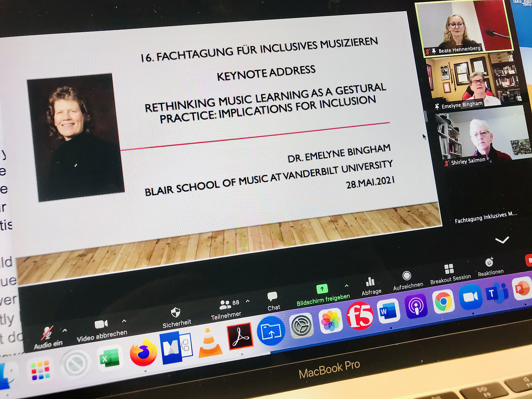Open Google Chrome from the Dock
This screenshot has width=532, height=399.
coord(443,302)
